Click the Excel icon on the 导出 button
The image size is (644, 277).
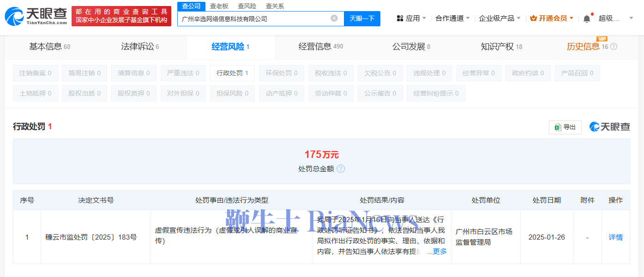pos(557,127)
